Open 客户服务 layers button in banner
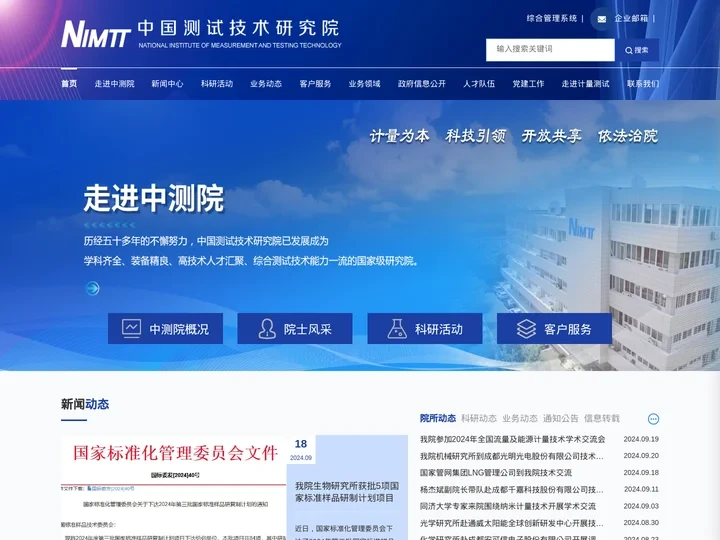Viewport: 720px width, 540px height. (x=554, y=328)
